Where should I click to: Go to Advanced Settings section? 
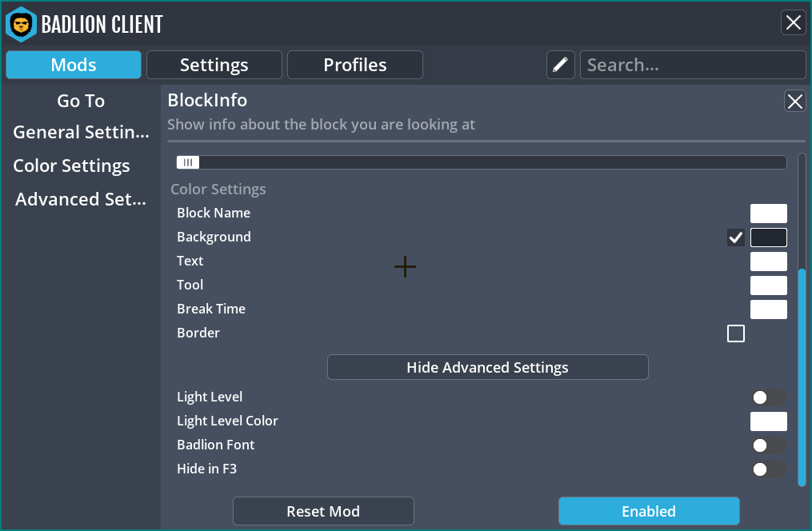(81, 199)
